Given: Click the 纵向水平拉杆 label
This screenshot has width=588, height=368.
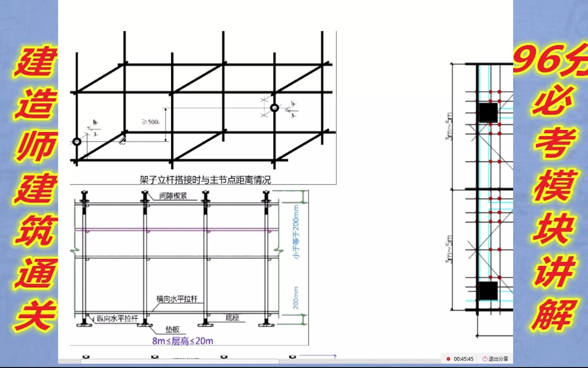Looking at the screenshot, I should pos(117,318).
